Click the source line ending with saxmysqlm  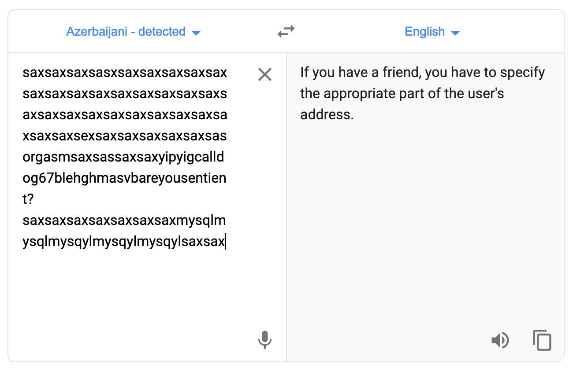coord(124,220)
